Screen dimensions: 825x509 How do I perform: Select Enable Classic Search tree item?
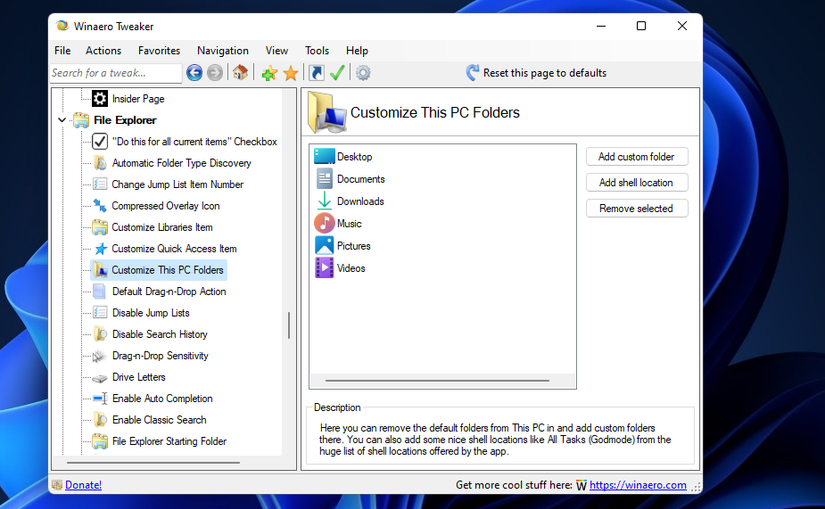tap(159, 420)
